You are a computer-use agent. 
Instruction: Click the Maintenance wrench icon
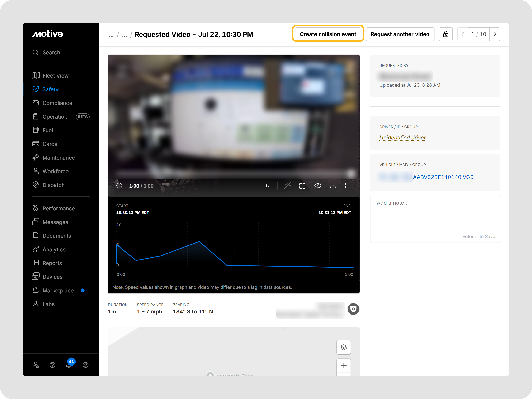36,158
